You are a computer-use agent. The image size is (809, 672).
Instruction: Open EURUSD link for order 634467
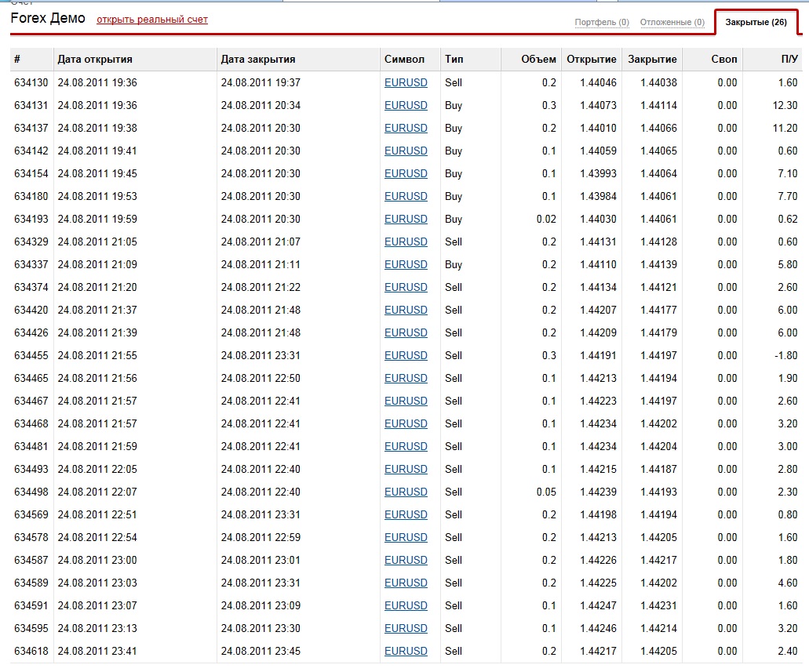click(406, 401)
